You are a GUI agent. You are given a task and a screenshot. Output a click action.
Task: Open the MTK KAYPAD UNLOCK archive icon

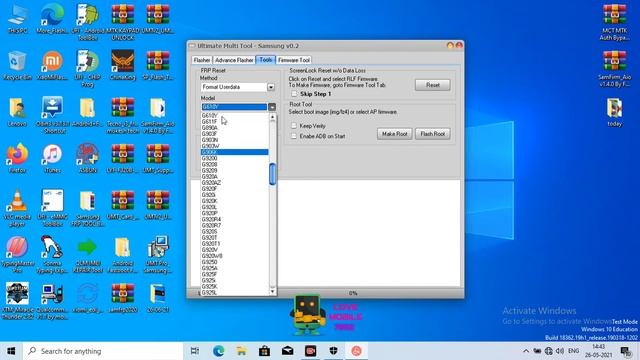pos(123,22)
